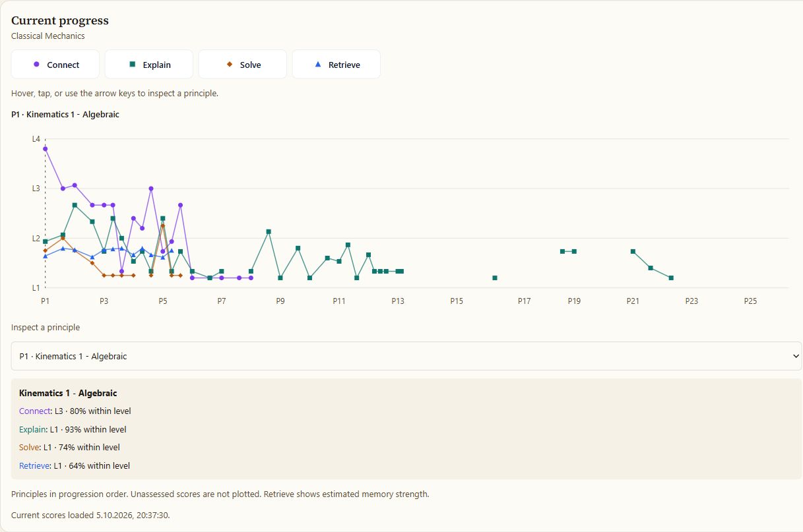Toggle the Explain series legend button
The width and height of the screenshot is (803, 532).
pos(149,65)
